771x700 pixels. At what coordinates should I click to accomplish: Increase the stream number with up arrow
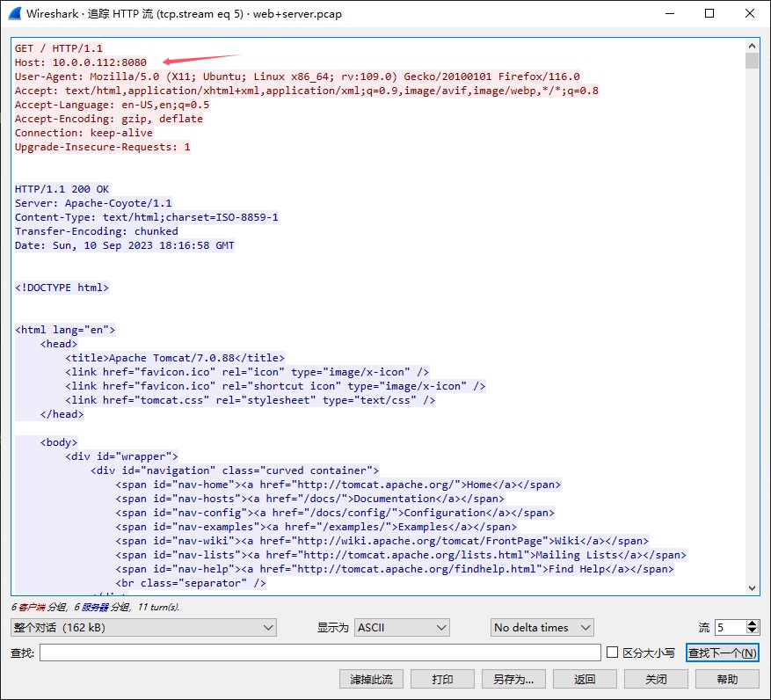(x=752, y=623)
